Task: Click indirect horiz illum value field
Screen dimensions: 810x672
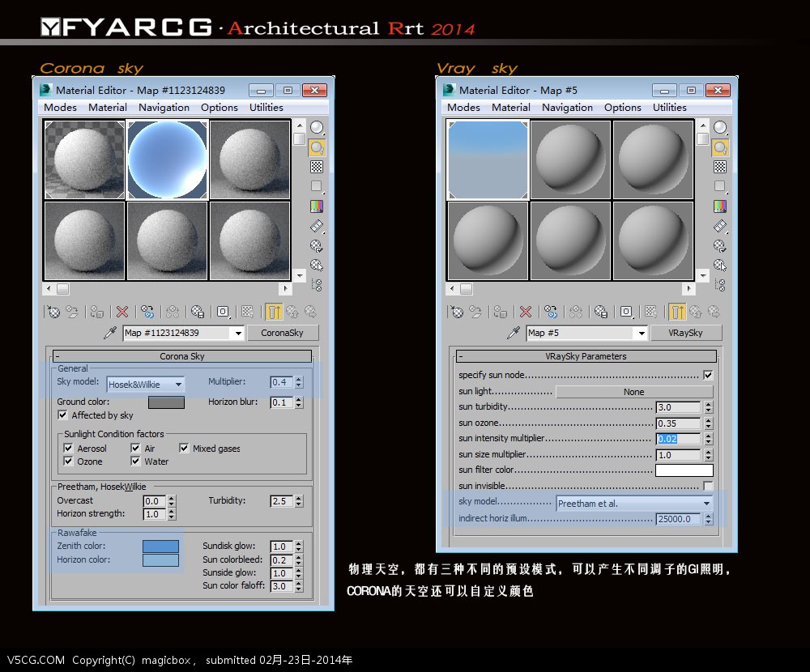Action: tap(678, 519)
